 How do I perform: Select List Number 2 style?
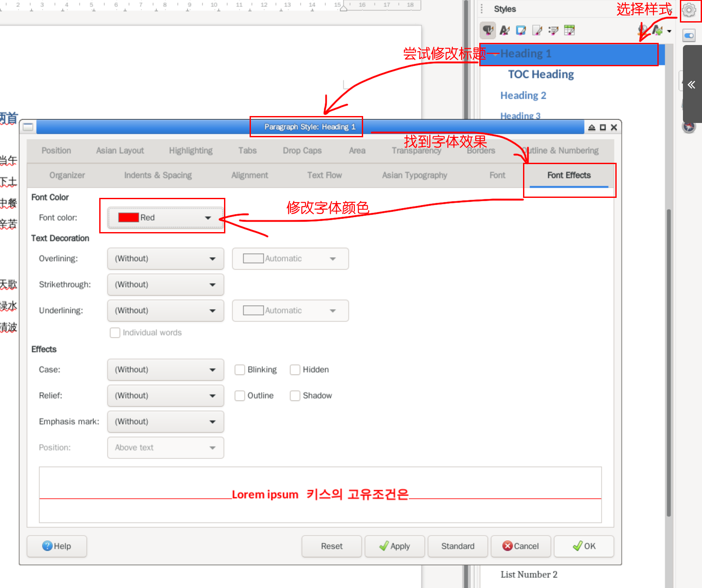529,575
